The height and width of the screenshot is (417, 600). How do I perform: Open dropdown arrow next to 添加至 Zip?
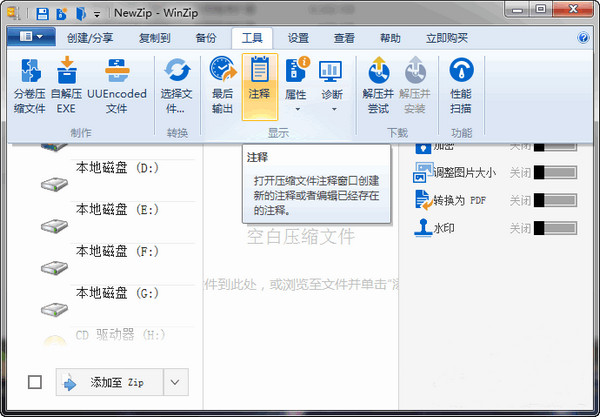coord(175,382)
